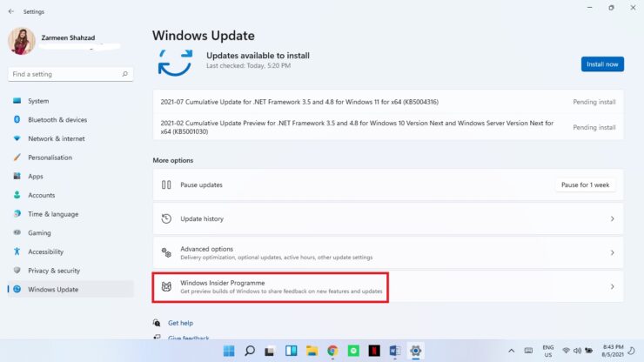Screen dimensions: 644x362
Task: Click the taskbar clock and date
Action: tap(613, 351)
